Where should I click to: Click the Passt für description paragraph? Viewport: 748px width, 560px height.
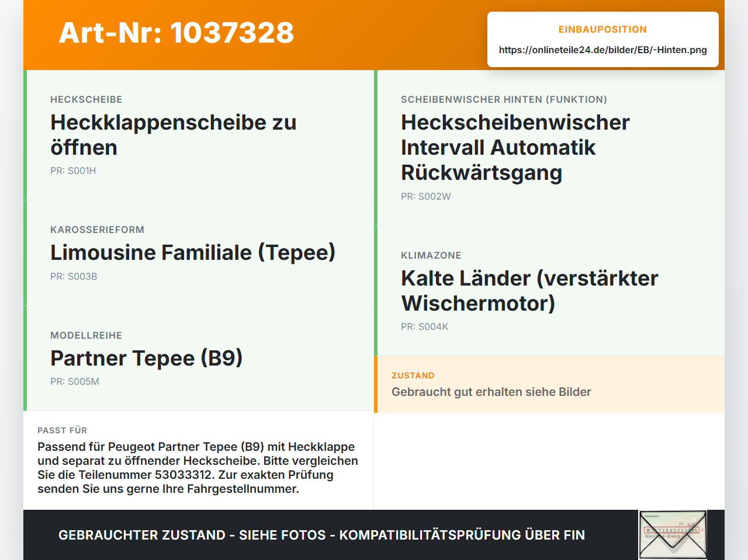click(198, 468)
